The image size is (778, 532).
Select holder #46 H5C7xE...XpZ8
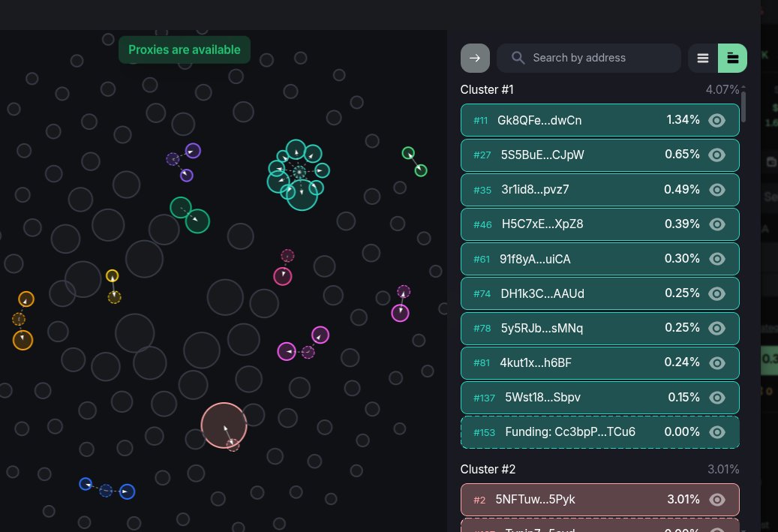tap(600, 224)
